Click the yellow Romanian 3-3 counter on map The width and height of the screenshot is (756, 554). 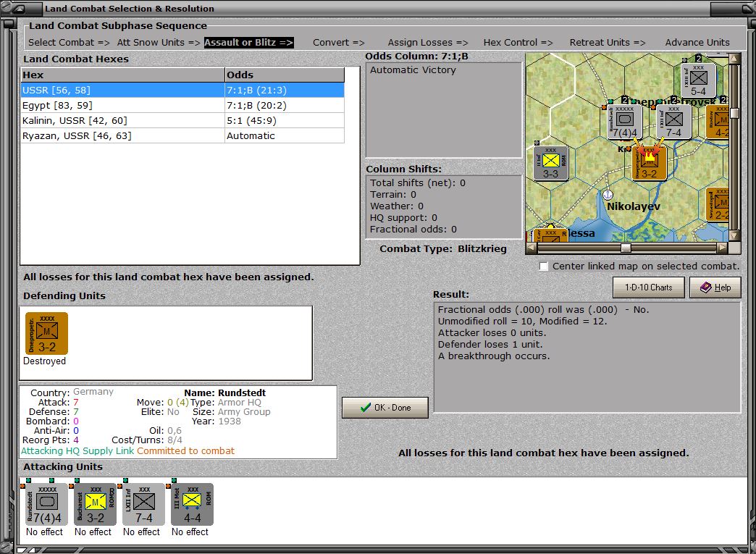tap(550, 163)
